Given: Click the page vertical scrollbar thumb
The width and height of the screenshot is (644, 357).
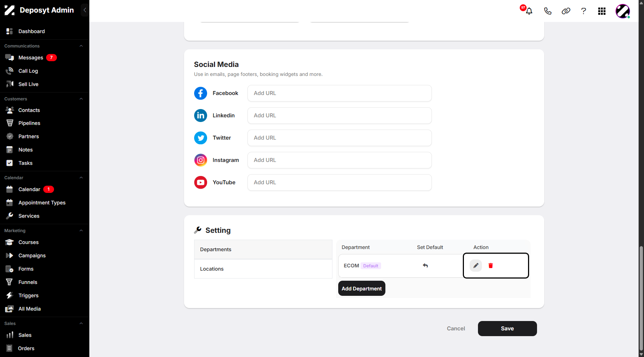Looking at the screenshot, I should pyautogui.click(x=641, y=298).
